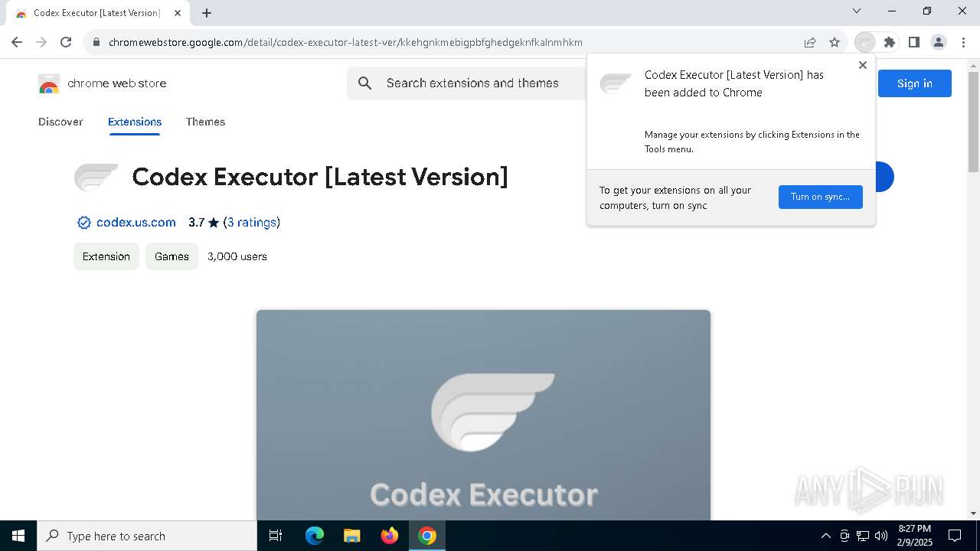The height and width of the screenshot is (551, 980).
Task: Launch Microsoft Edge from the taskbar
Action: [315, 536]
